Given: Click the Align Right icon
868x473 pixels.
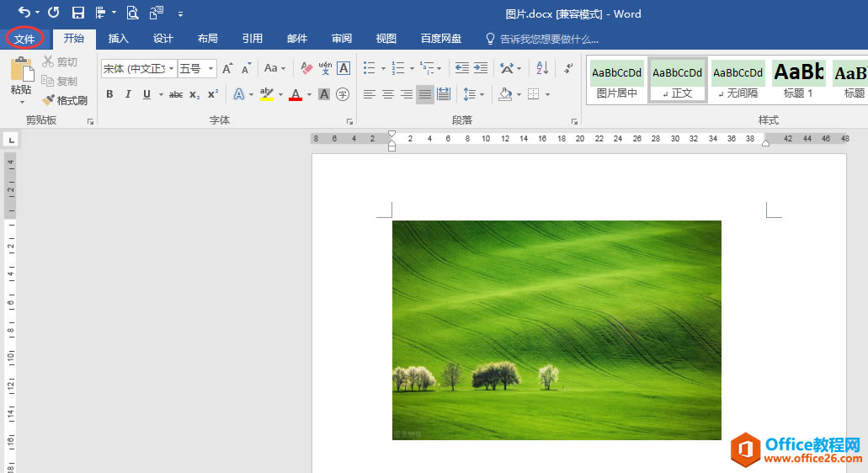Looking at the screenshot, I should (x=407, y=94).
